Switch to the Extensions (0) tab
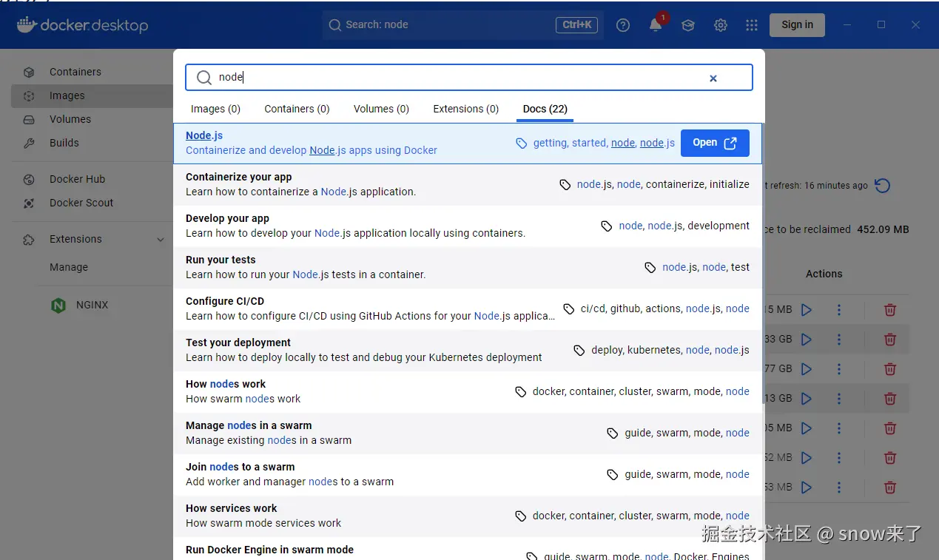Screen dimensions: 939x560 coord(466,109)
